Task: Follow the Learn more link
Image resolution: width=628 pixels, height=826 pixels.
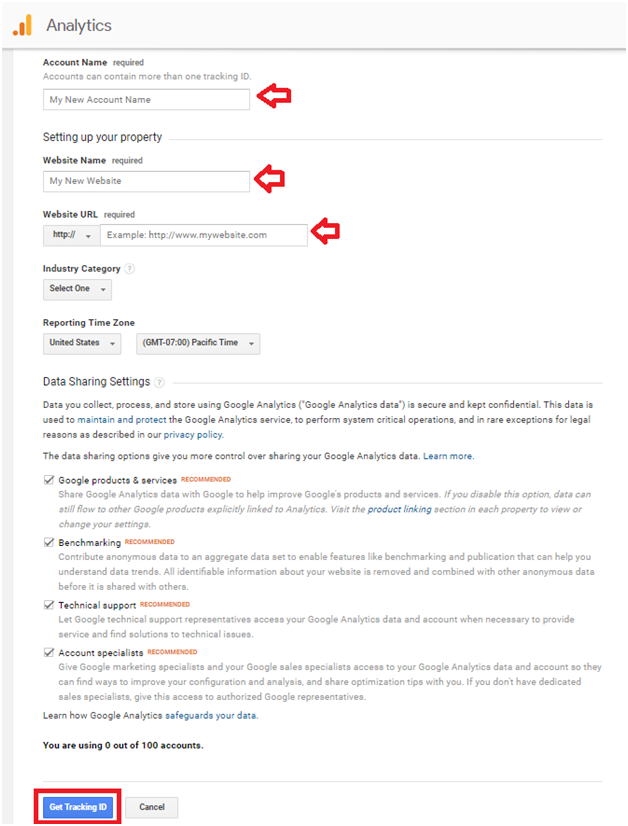Action: (x=448, y=456)
